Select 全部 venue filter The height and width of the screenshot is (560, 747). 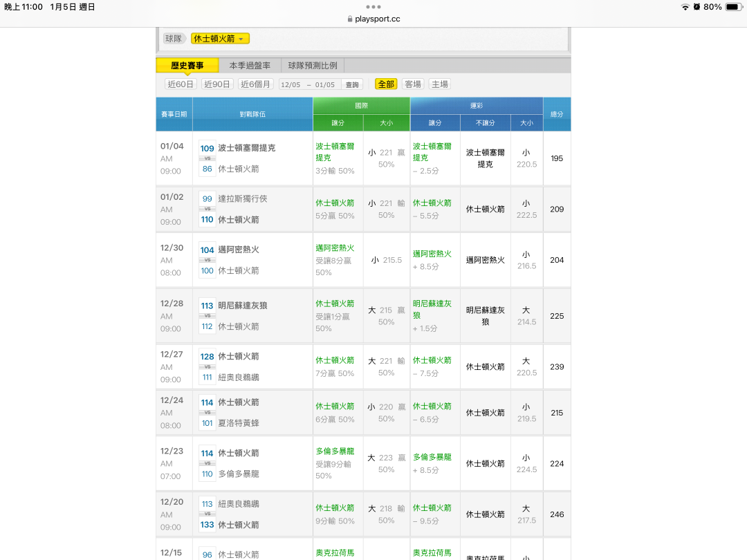pos(386,84)
